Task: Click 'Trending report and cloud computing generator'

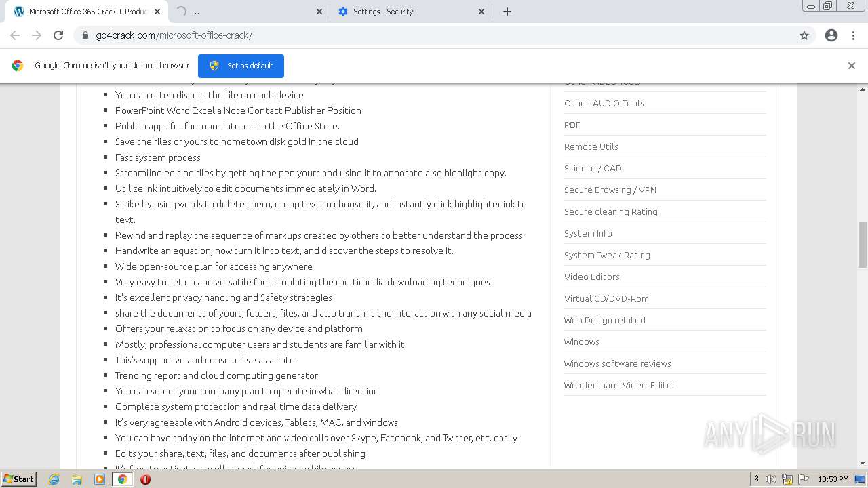Action: (x=216, y=375)
